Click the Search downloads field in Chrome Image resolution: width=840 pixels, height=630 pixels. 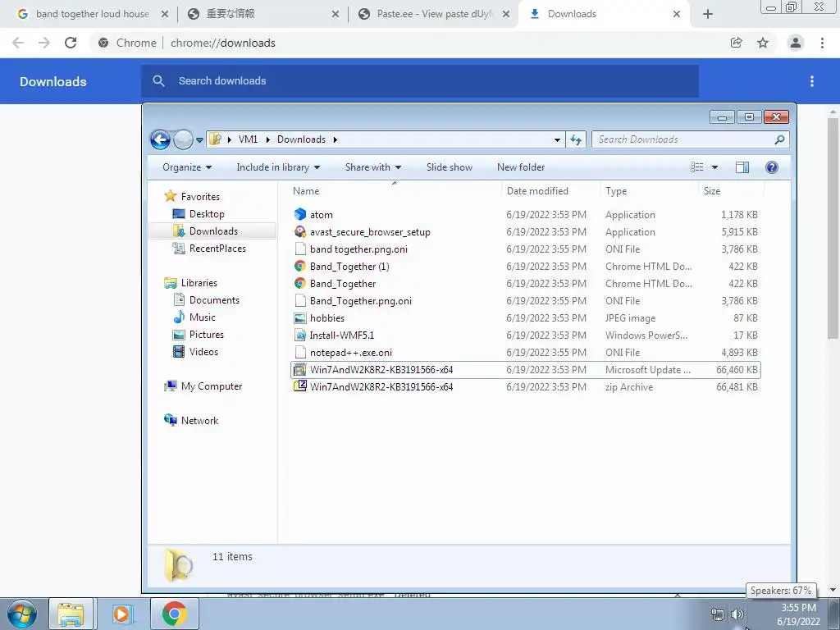pos(420,81)
